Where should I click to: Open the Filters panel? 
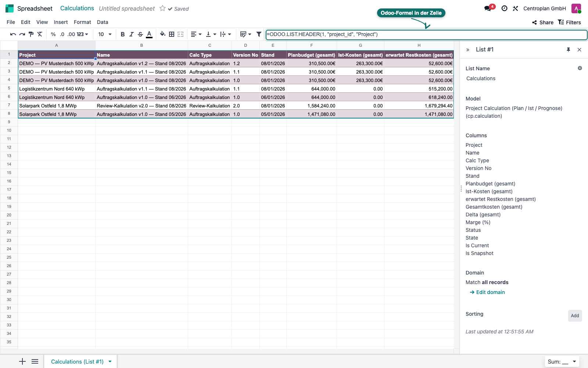pos(569,22)
